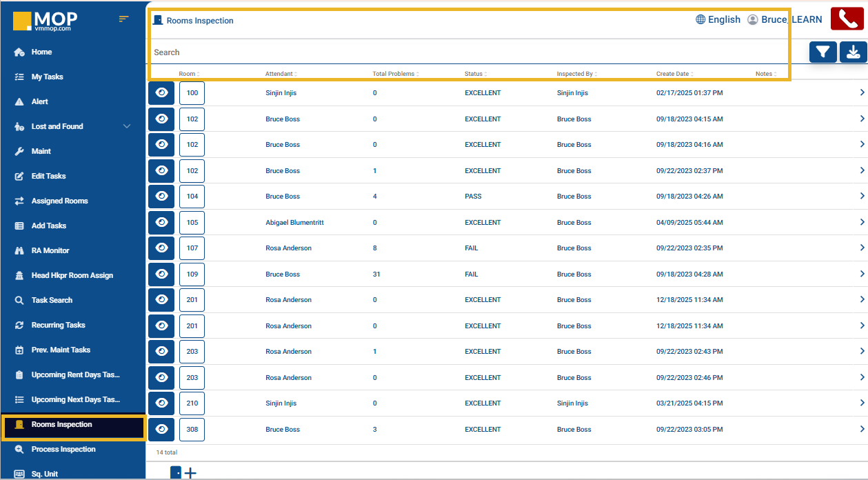Expand row arrow for room 104
Image resolution: width=868 pixels, height=480 pixels.
[862, 197]
